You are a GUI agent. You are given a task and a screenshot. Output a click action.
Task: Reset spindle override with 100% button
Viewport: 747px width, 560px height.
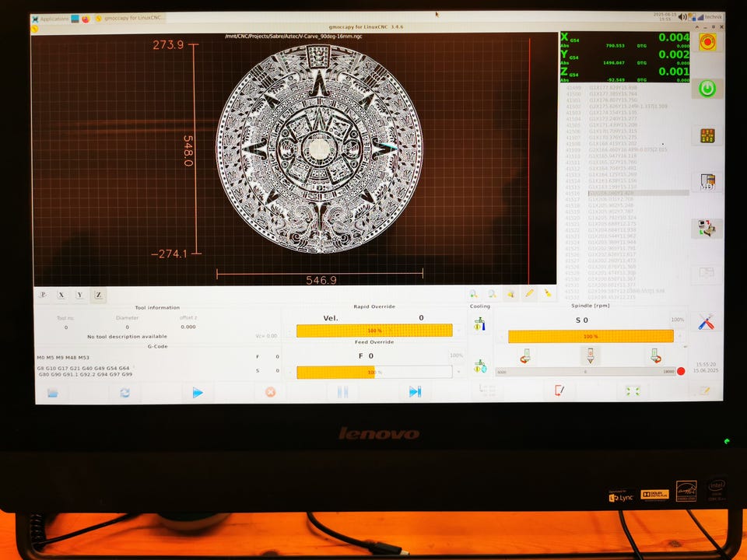point(678,320)
